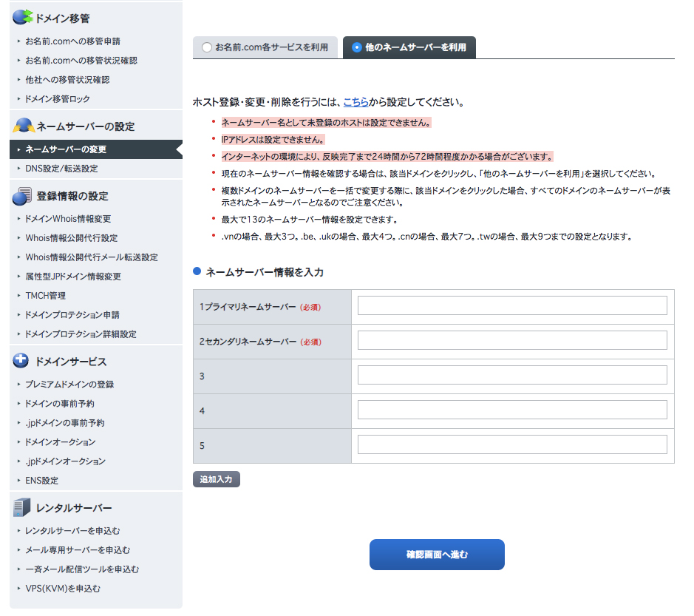Open お名前.comへの移管状況確認 link
694x616 pixels.
pos(81,60)
